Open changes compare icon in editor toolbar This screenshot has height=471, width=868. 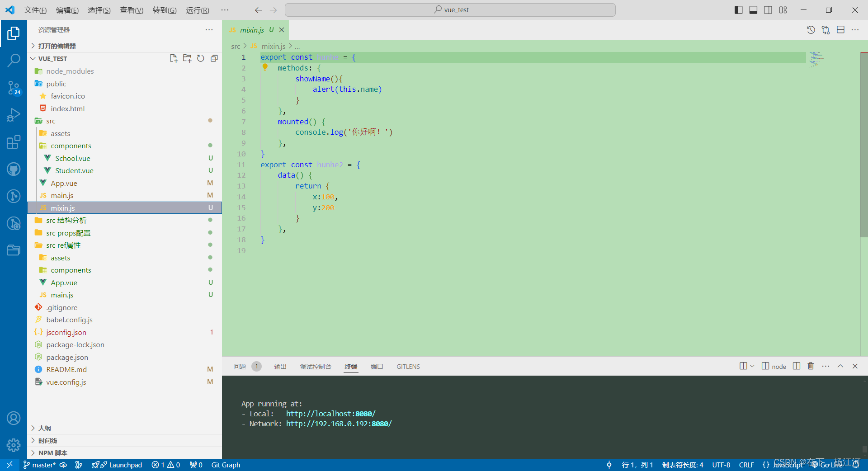(x=826, y=30)
